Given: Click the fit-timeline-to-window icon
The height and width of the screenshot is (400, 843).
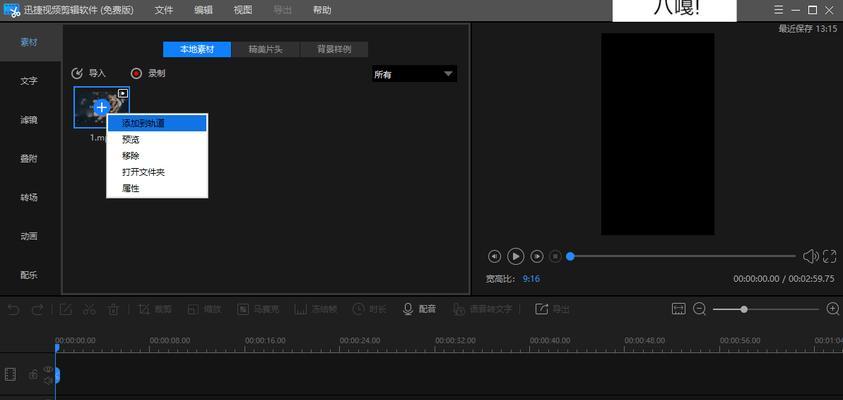Looking at the screenshot, I should click(x=679, y=309).
